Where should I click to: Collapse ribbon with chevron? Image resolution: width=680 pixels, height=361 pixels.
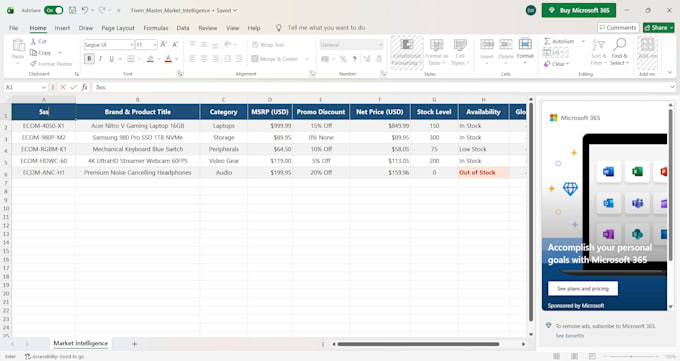[x=670, y=72]
